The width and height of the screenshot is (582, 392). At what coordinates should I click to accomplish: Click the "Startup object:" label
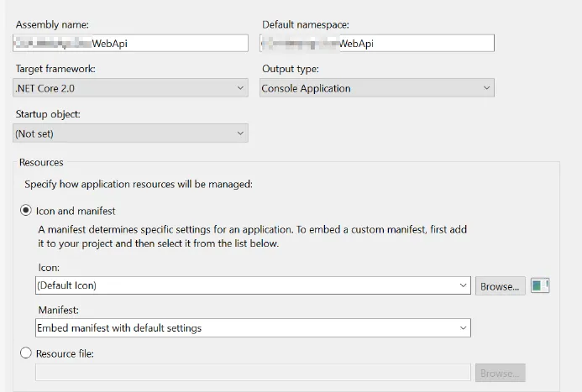pyautogui.click(x=48, y=113)
